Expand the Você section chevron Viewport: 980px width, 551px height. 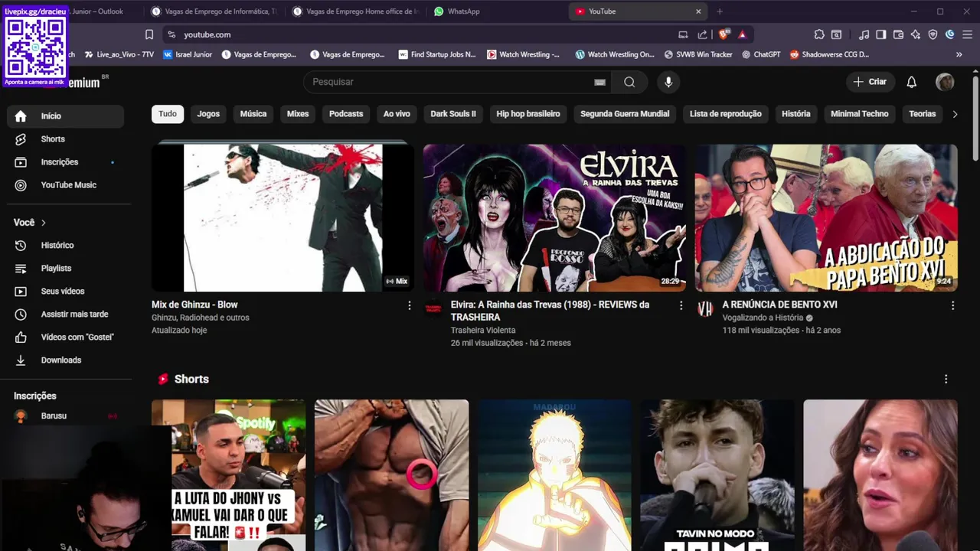tap(44, 223)
